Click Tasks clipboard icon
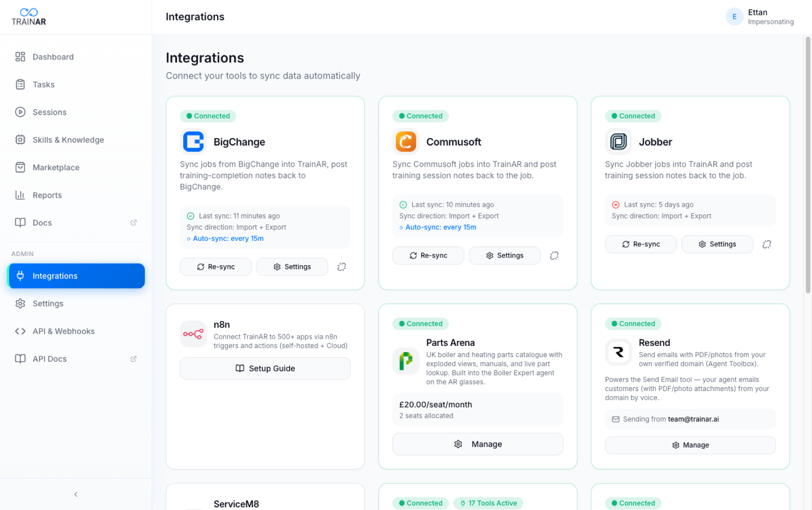Viewport: 812px width, 510px height. [20, 84]
